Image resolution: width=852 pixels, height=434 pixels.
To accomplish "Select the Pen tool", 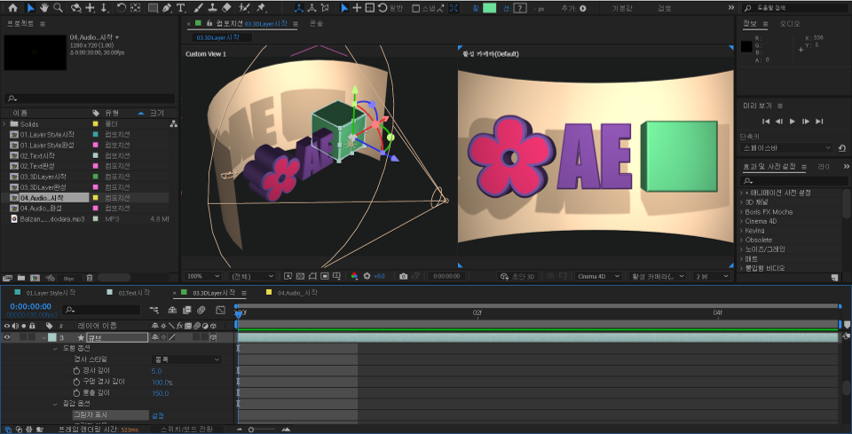I will click(167, 8).
